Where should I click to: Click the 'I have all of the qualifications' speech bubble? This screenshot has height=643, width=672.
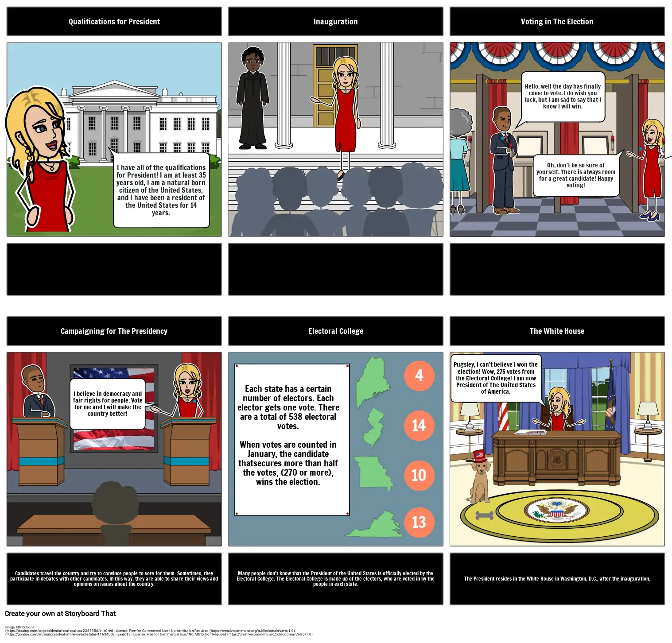[x=161, y=190]
